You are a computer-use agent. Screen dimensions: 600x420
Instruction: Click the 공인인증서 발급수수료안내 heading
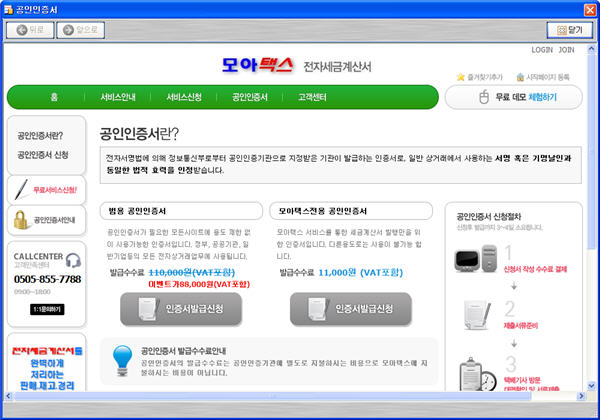[184, 351]
